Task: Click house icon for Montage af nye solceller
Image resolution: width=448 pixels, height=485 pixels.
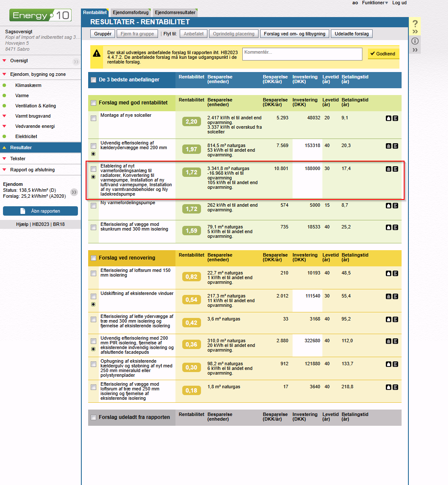Action: (x=388, y=118)
